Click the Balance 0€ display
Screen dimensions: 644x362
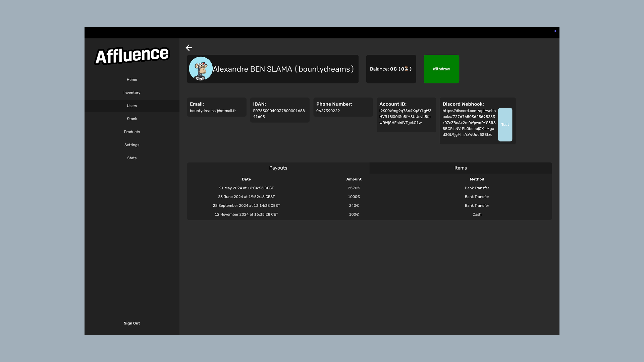[x=391, y=69]
